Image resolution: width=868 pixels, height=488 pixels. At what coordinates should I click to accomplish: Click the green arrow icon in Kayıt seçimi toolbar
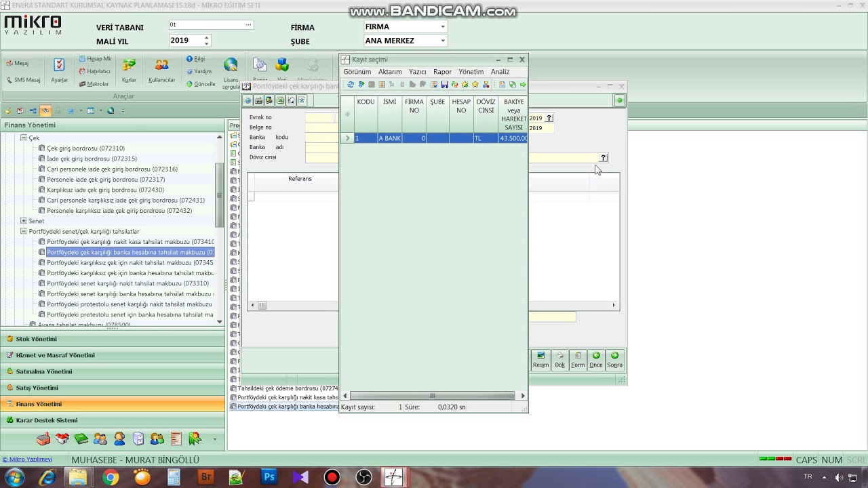523,85
